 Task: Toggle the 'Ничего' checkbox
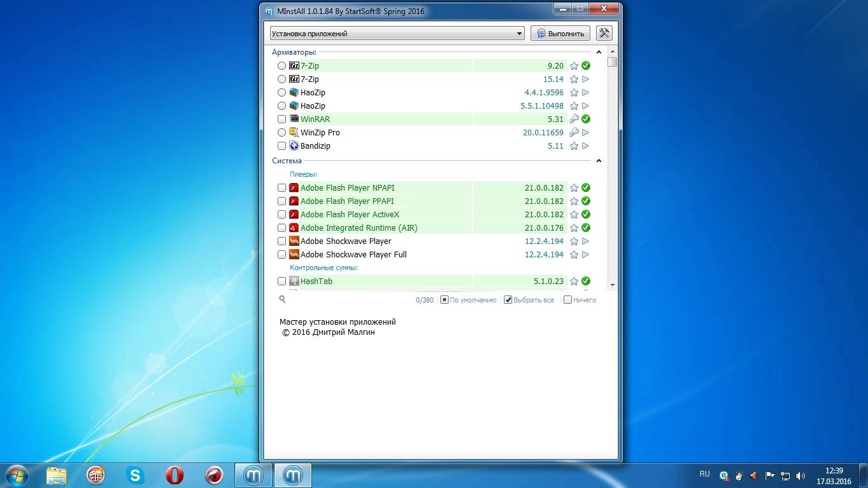(567, 299)
